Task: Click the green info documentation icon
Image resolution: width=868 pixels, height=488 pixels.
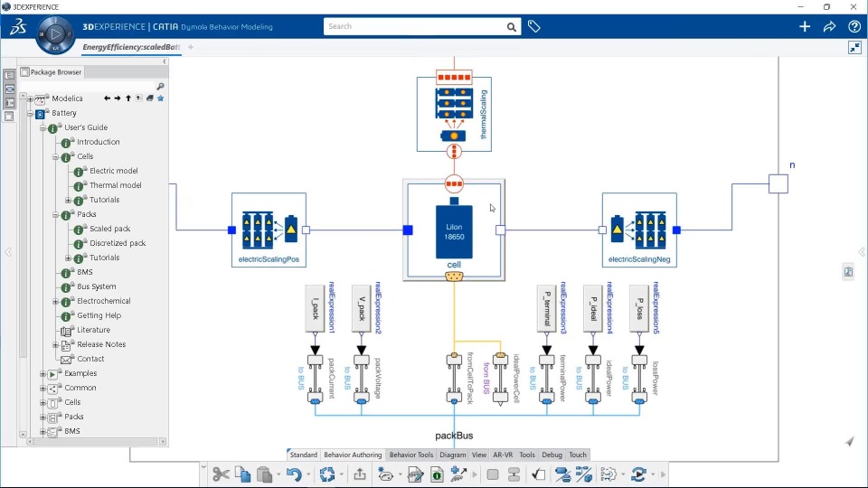Action: coord(437,474)
